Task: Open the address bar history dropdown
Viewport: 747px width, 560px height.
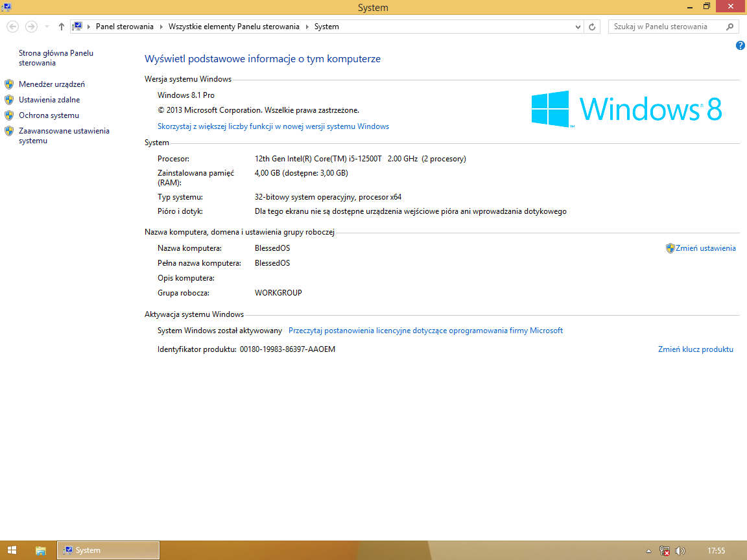Action: [x=578, y=27]
